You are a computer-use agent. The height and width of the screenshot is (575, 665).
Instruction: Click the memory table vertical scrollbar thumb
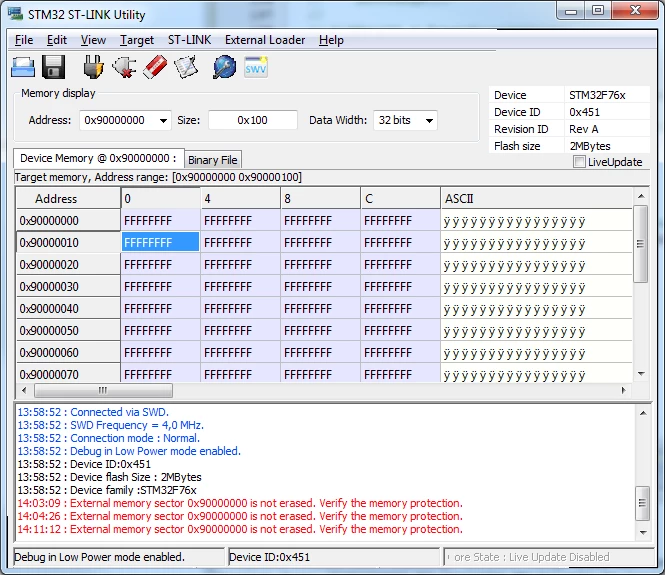click(x=640, y=244)
